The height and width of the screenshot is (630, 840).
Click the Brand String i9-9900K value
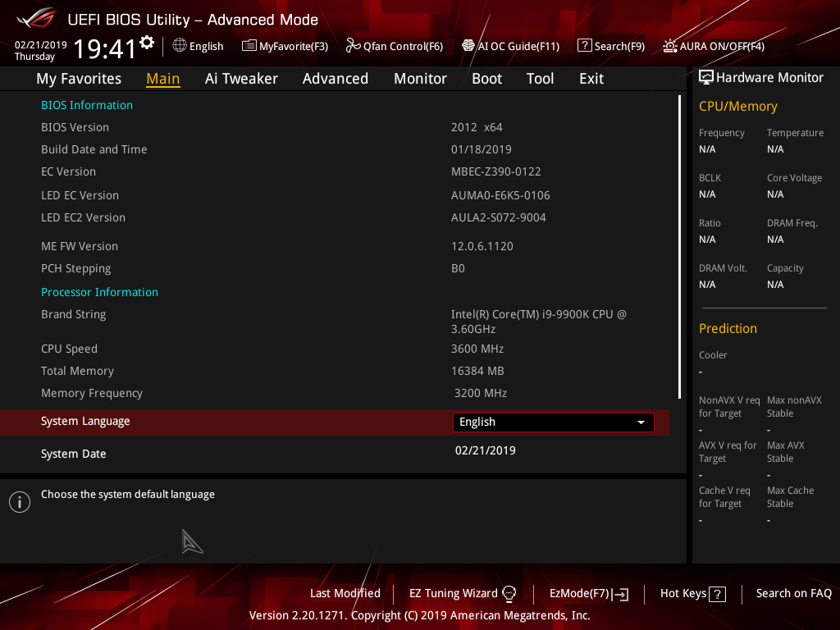pos(538,322)
